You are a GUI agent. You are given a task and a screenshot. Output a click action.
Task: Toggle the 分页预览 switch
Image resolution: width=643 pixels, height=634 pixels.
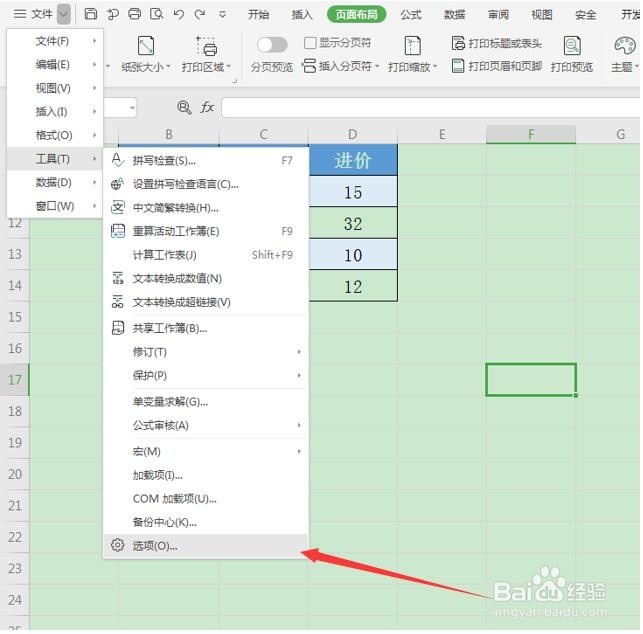point(272,44)
